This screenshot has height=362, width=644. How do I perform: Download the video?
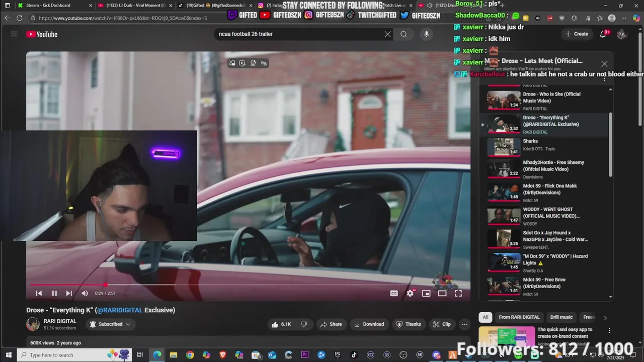click(369, 324)
